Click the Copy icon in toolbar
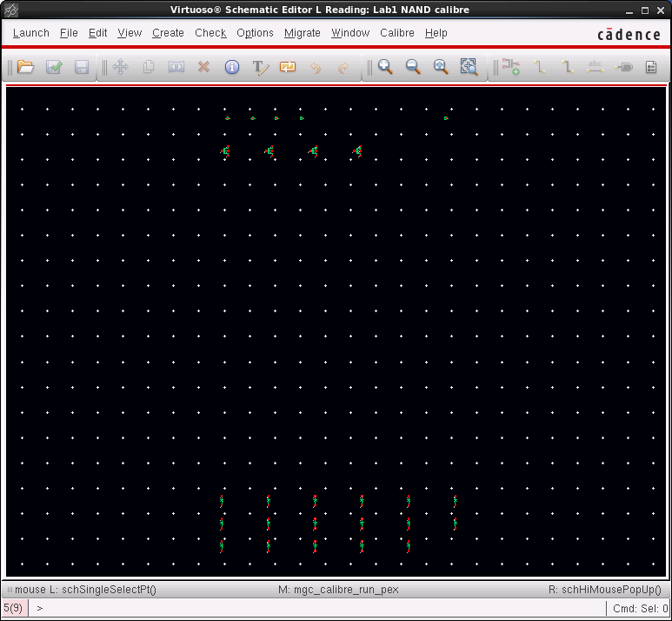Screen dimensions: 672x621 coord(149,67)
